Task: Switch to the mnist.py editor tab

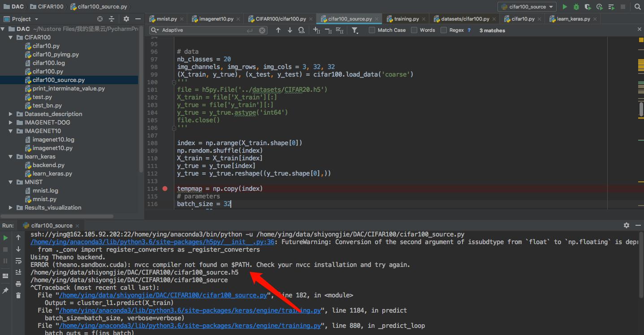Action: tap(166, 19)
